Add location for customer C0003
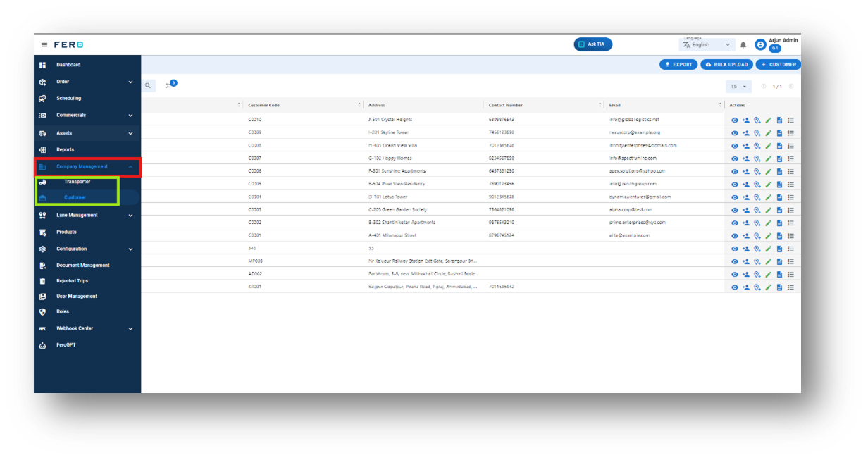 click(757, 210)
